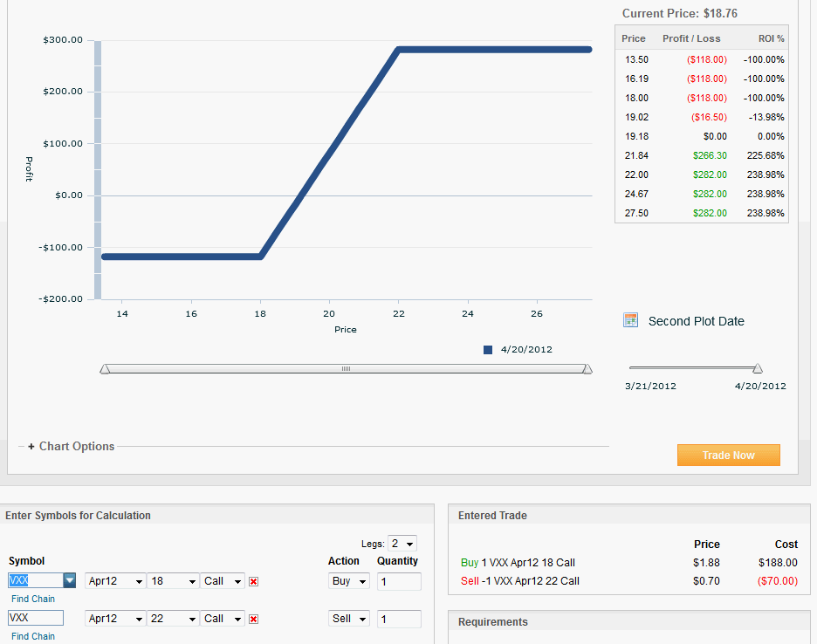Click the first leg Quantity field

(399, 581)
